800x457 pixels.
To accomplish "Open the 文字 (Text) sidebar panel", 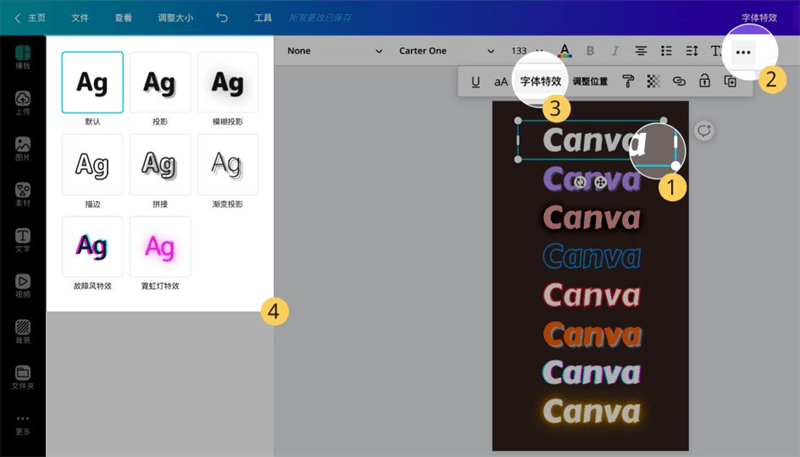I will pos(22,241).
